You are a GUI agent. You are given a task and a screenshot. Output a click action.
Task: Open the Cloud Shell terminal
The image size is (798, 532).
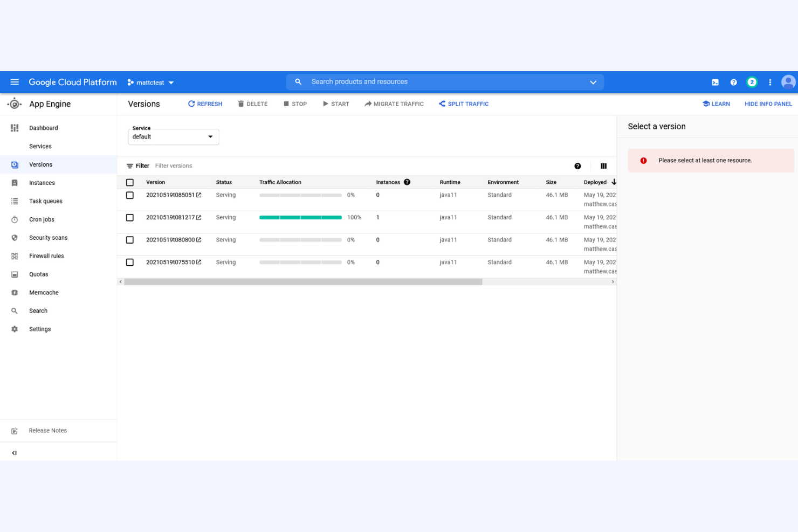click(x=715, y=82)
